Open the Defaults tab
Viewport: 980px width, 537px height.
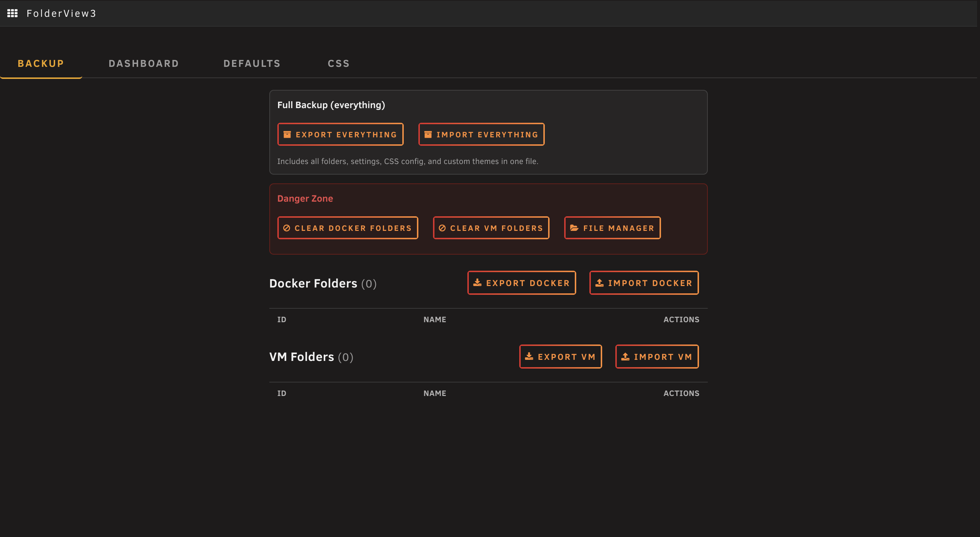tap(252, 64)
